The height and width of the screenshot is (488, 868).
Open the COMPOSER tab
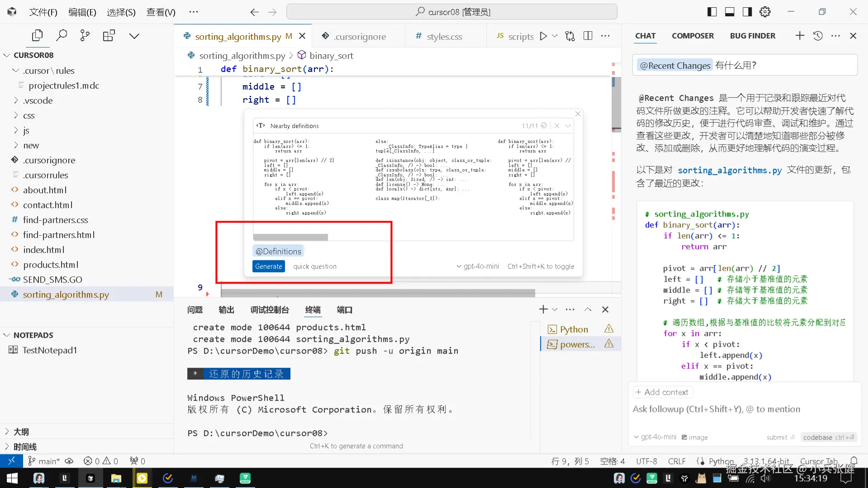pyautogui.click(x=693, y=36)
